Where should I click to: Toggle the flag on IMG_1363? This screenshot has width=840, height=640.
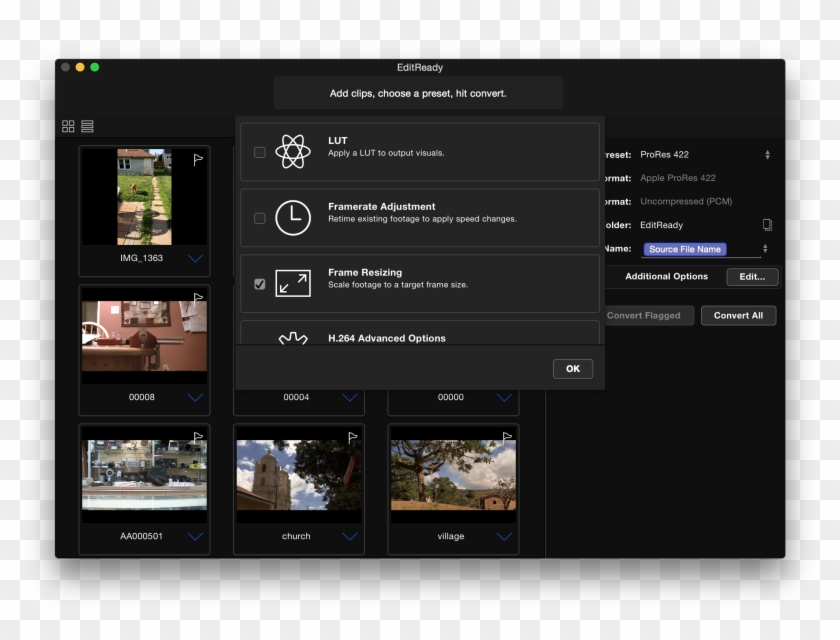(197, 158)
